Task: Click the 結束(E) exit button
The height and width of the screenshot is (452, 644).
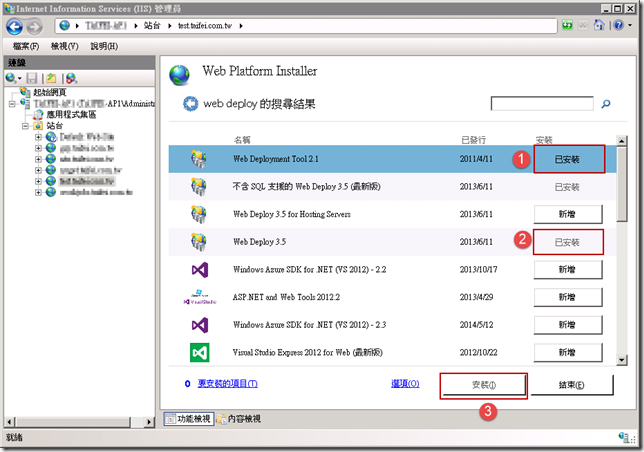Action: tap(572, 385)
